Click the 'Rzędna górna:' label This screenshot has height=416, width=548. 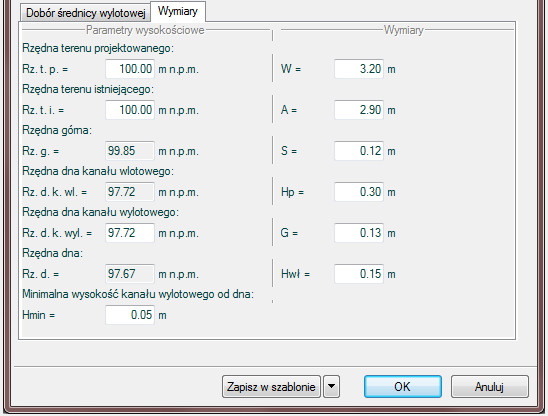pos(57,130)
